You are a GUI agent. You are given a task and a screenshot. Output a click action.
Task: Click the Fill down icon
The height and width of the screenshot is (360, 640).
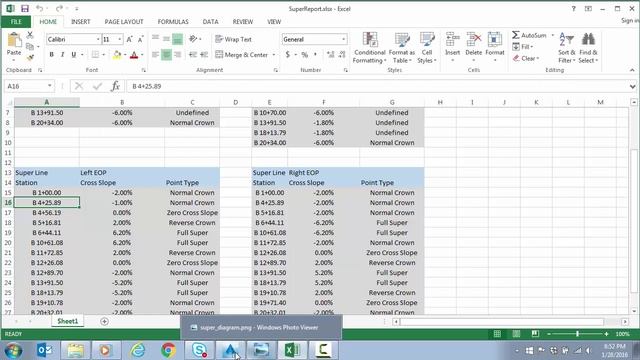(x=516, y=47)
